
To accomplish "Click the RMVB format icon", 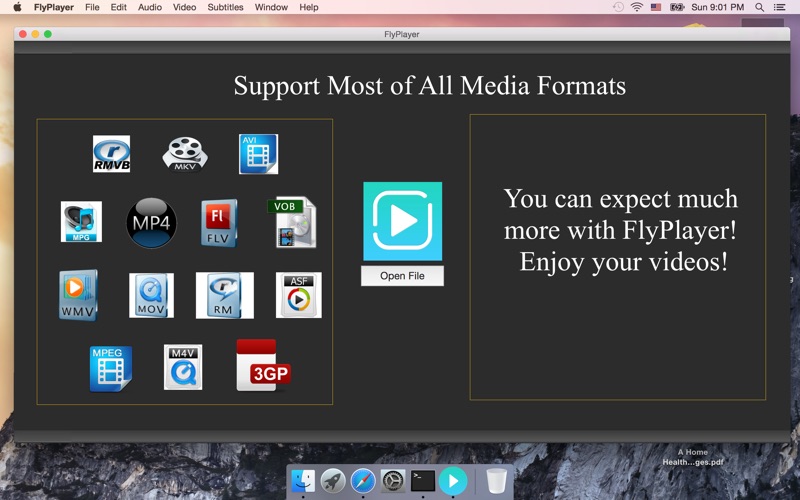I will [x=111, y=154].
